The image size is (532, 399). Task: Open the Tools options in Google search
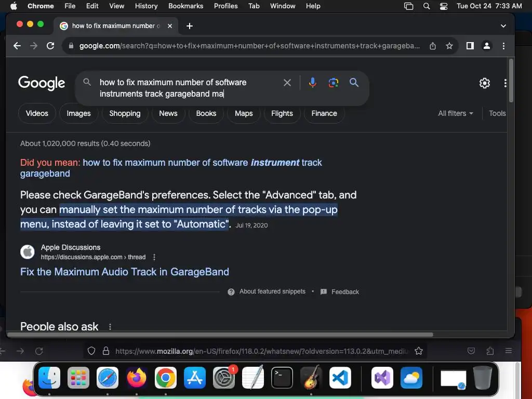497,113
